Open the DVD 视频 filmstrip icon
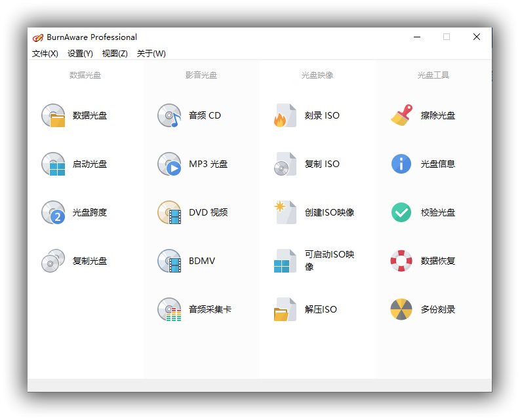The height and width of the screenshot is (420, 520). coord(169,212)
